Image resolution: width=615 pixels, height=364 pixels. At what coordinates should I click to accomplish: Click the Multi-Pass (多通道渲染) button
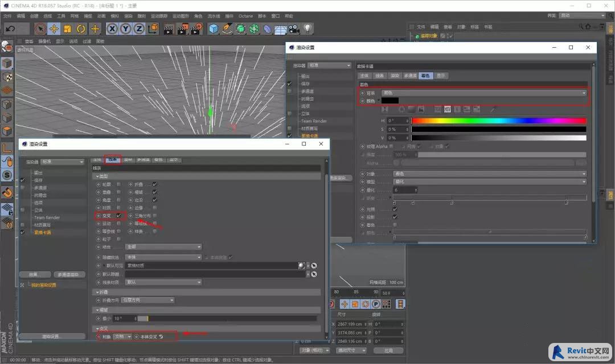click(x=69, y=275)
